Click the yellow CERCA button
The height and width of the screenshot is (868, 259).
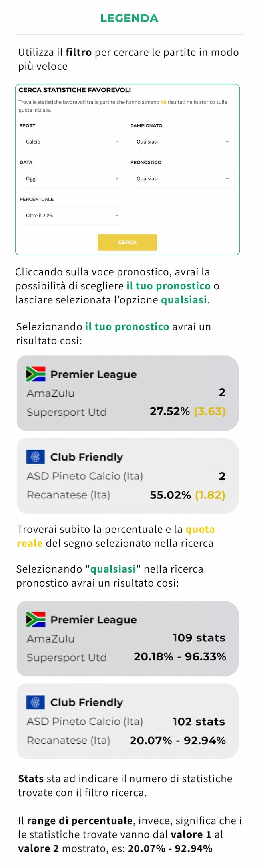(x=127, y=242)
